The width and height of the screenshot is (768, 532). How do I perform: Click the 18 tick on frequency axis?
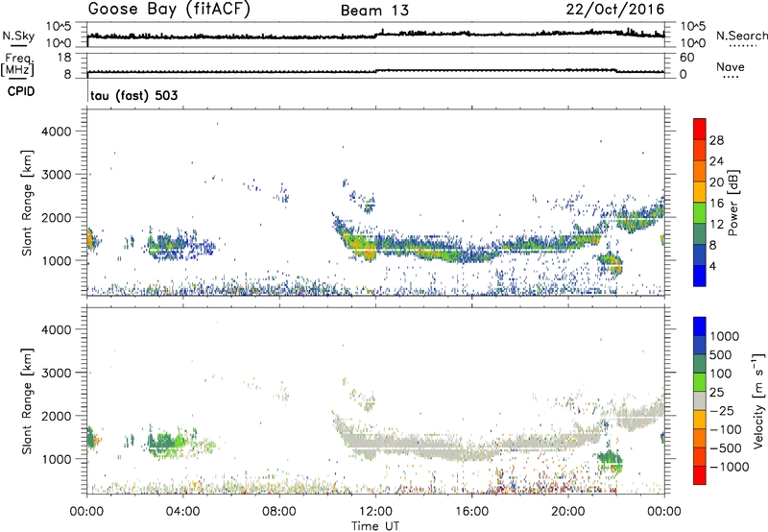[64, 58]
